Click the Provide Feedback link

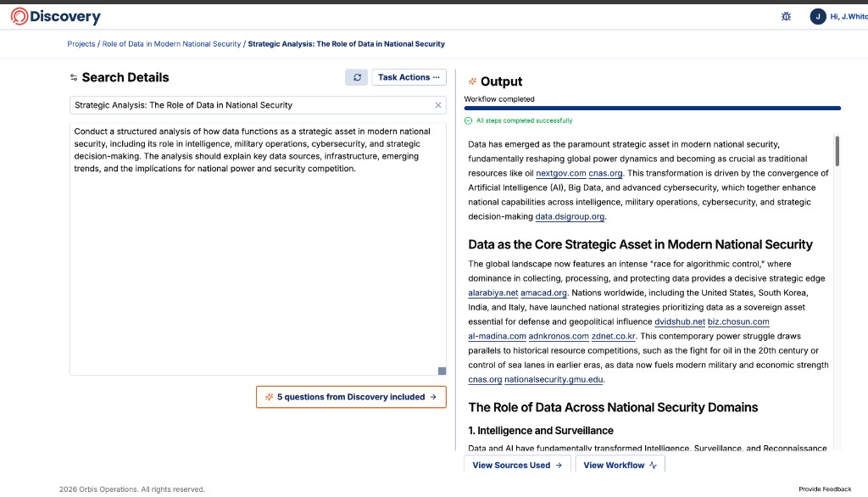pyautogui.click(x=824, y=489)
